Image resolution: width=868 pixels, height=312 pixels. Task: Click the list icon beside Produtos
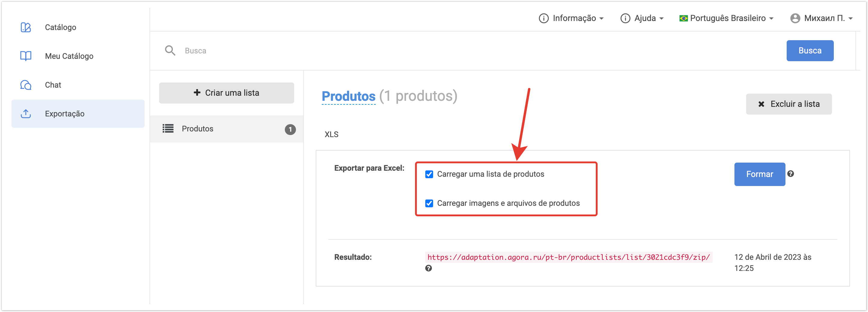168,129
